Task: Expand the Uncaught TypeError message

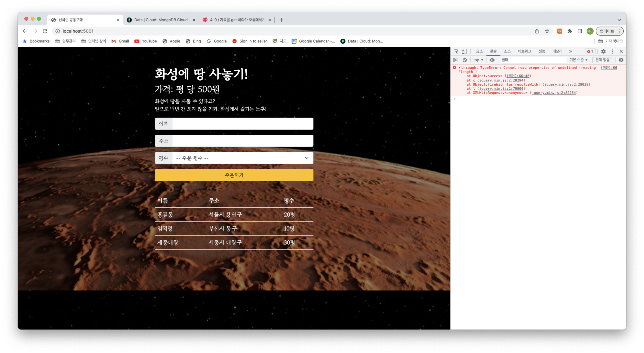Action: (x=460, y=68)
